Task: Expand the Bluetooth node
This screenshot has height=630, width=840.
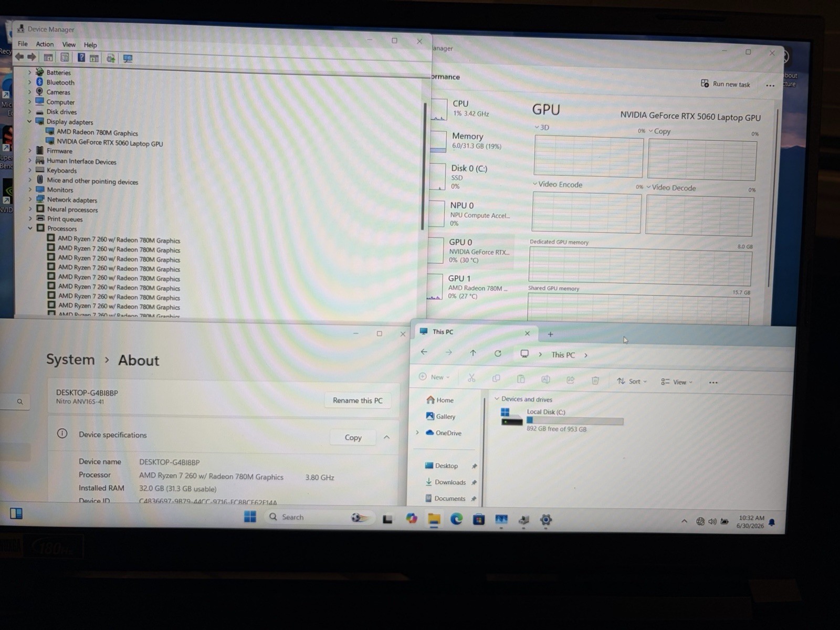Action: [29, 82]
